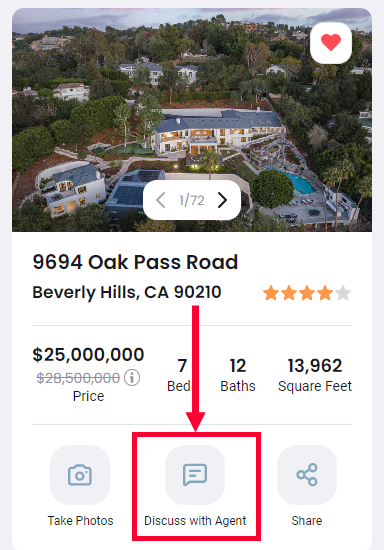Click the Share text label
384x550 pixels.
pos(307,521)
